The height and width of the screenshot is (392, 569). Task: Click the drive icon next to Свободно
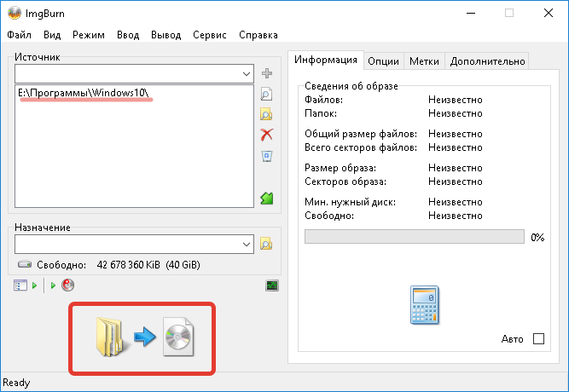click(x=25, y=264)
